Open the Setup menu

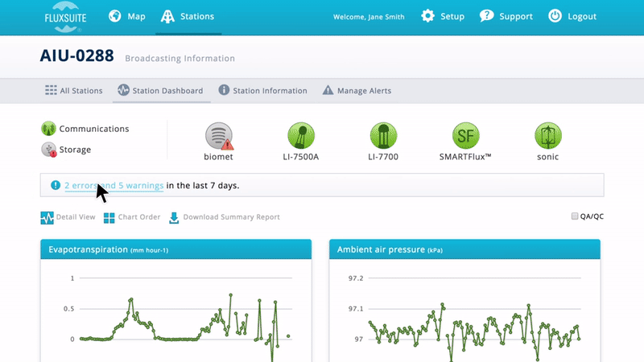443,16
